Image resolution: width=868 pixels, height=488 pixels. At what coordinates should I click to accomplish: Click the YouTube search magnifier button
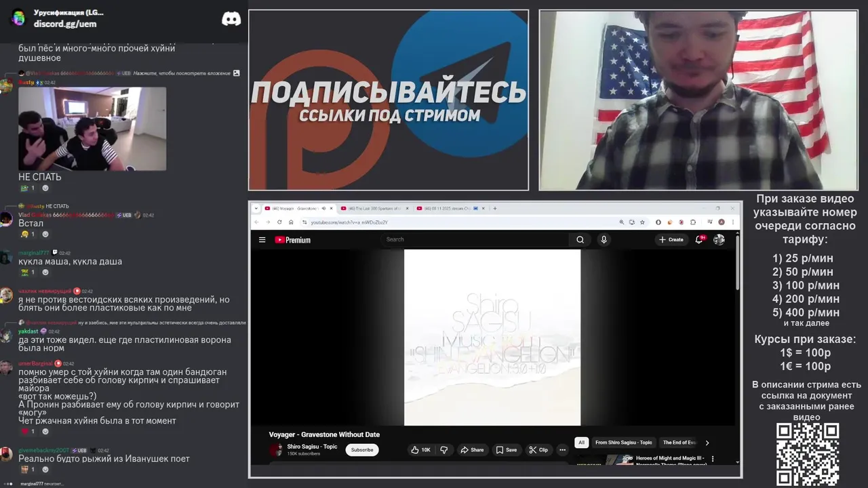click(580, 239)
